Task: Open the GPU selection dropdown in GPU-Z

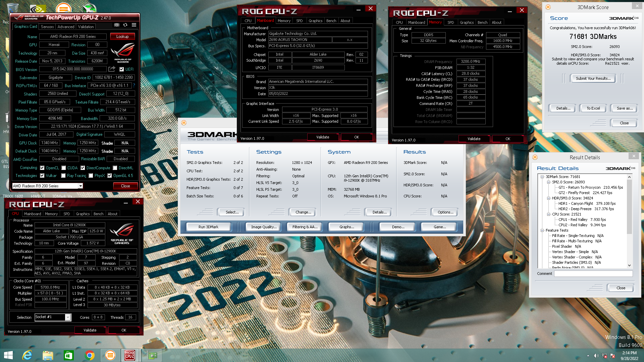Action: pos(80,186)
